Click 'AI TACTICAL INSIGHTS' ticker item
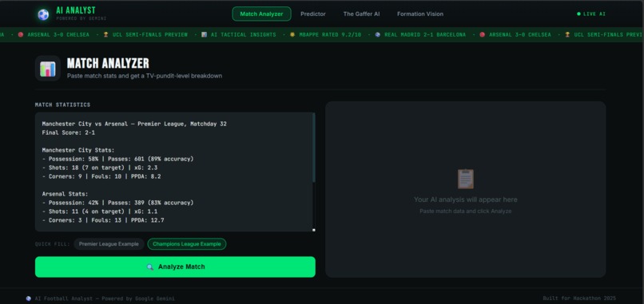Viewport: 644px width, 304px height. point(243,35)
